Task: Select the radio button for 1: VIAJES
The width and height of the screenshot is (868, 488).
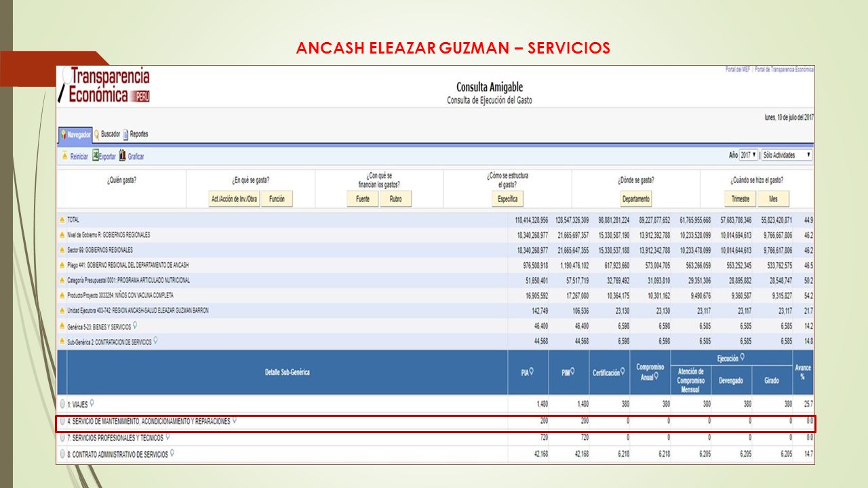Action: (62, 404)
